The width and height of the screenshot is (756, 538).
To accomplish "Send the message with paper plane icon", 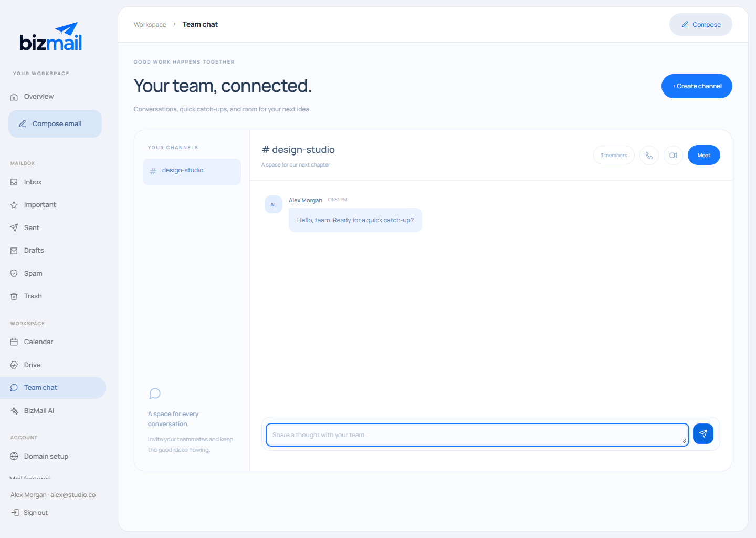I will click(703, 434).
